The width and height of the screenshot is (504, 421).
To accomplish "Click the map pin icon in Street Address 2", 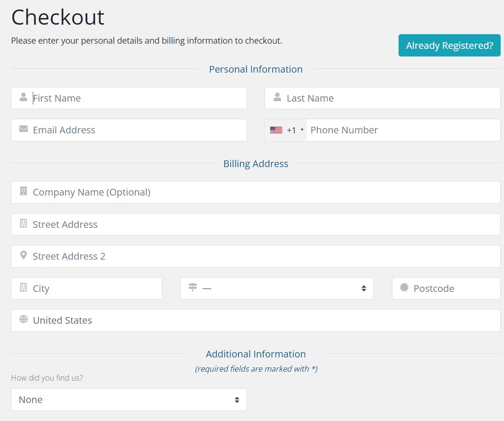I will pos(23,255).
